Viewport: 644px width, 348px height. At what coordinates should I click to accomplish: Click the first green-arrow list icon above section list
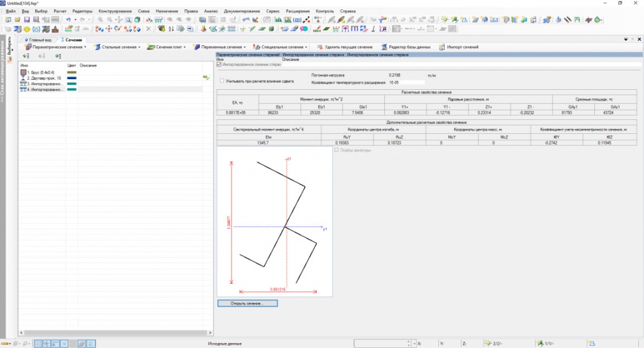pos(26,56)
